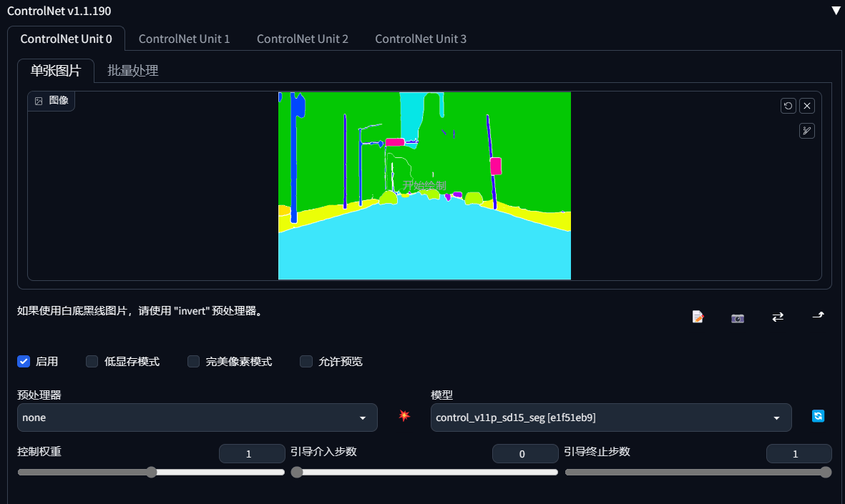The image size is (845, 504).
Task: Open the brush drawing tool icon
Action: 807,131
